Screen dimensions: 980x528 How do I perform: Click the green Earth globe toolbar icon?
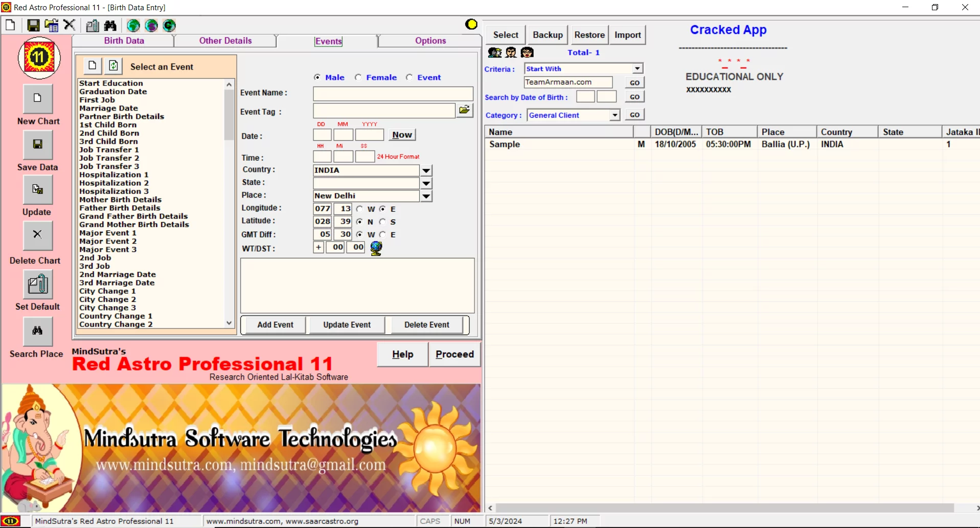pos(133,25)
